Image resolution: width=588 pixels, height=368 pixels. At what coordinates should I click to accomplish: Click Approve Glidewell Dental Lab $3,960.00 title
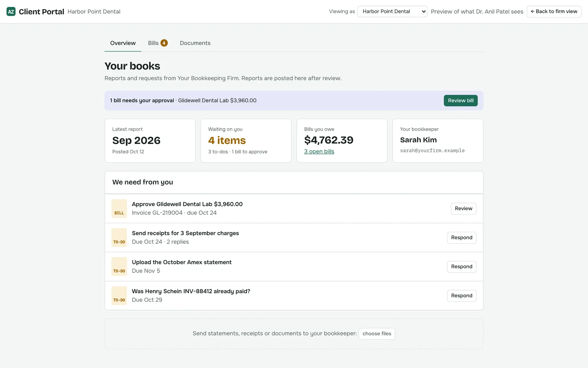coord(187,204)
